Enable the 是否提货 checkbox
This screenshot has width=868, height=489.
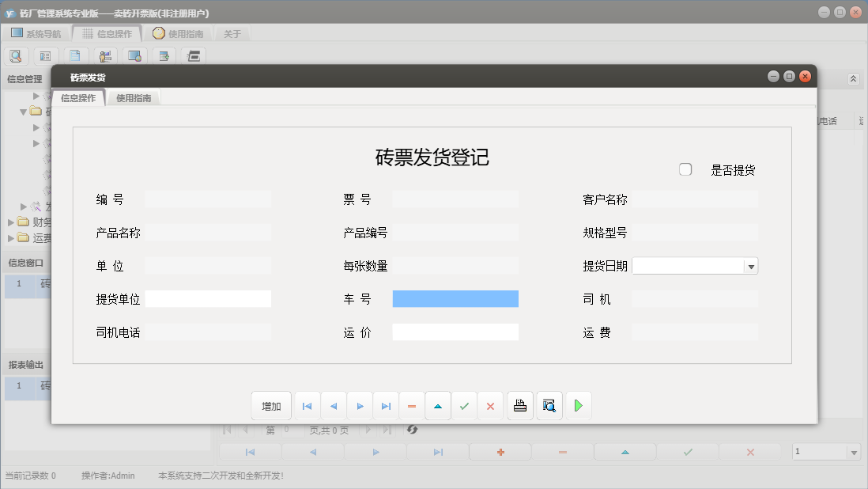[x=685, y=169]
